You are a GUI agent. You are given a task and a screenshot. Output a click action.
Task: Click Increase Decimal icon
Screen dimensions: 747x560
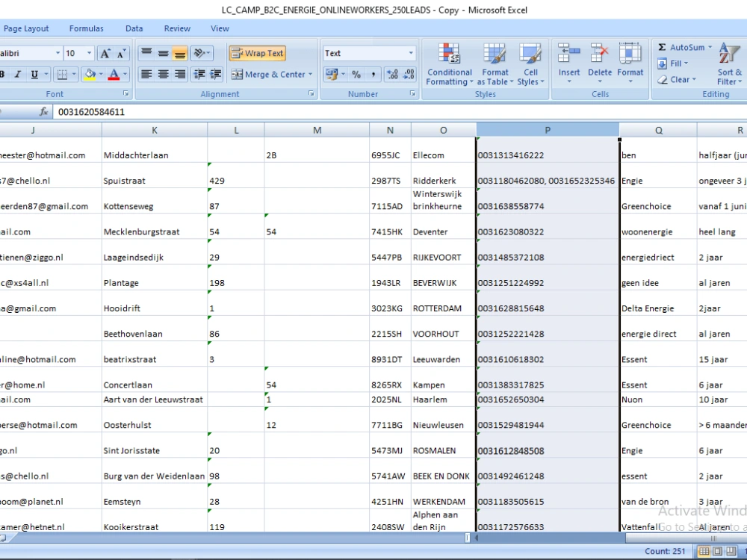point(393,74)
